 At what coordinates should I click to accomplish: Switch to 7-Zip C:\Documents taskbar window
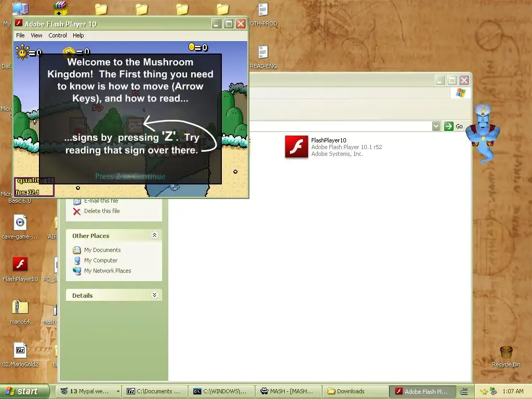click(155, 391)
